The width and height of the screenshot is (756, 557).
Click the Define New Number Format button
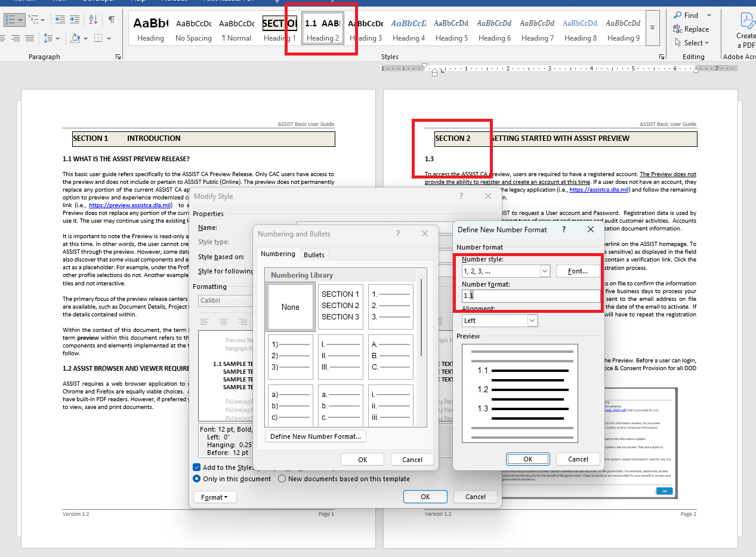(x=315, y=436)
